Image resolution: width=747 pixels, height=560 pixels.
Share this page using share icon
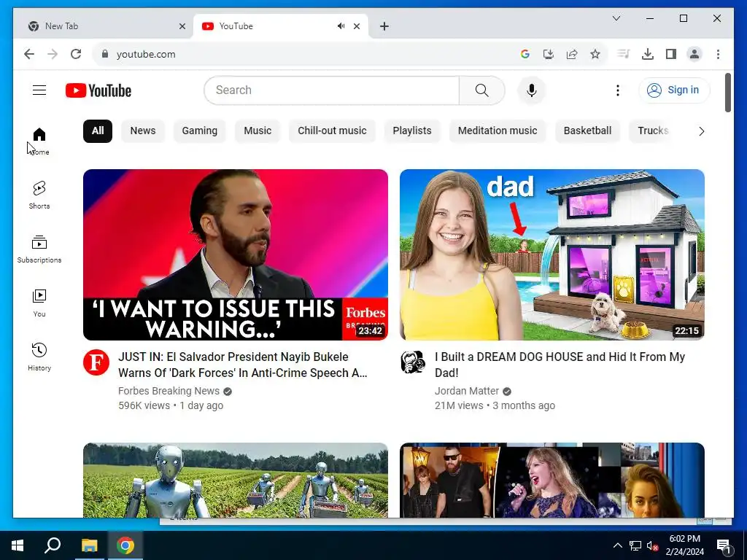tap(572, 54)
